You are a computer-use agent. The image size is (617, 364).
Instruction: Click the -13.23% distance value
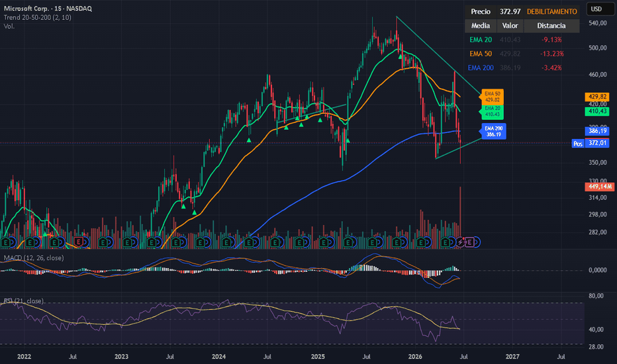[551, 54]
